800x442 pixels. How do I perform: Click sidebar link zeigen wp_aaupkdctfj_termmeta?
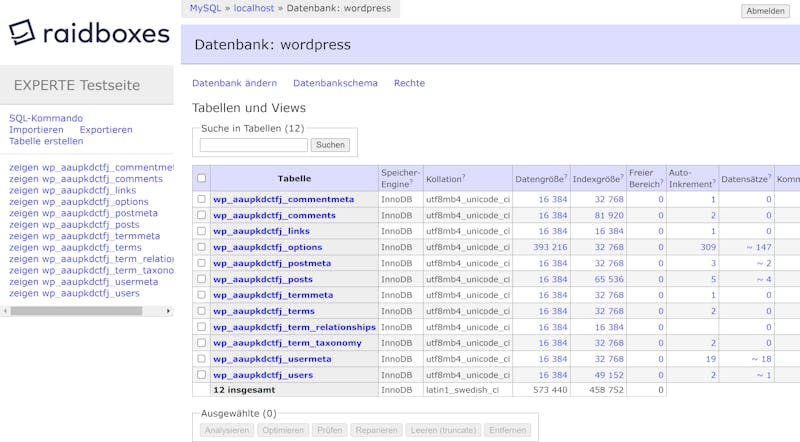point(85,236)
